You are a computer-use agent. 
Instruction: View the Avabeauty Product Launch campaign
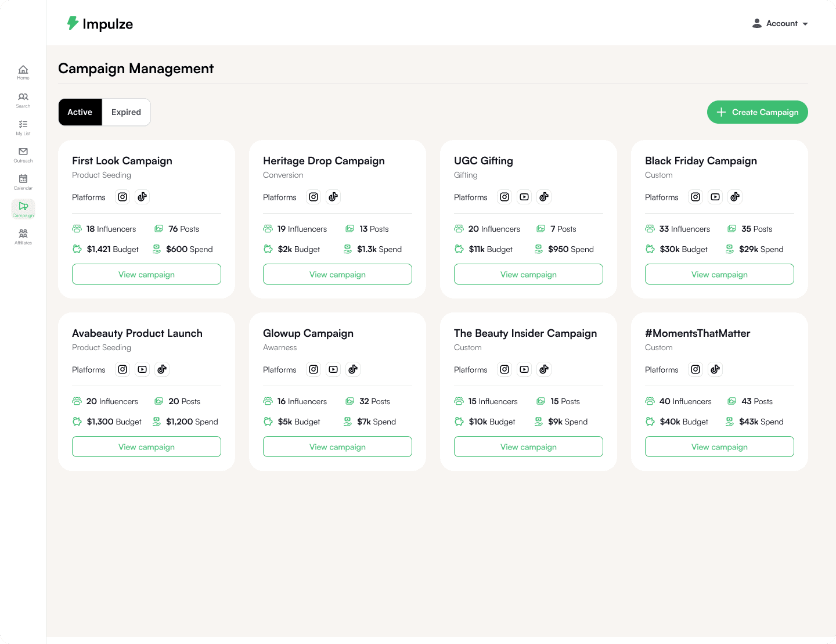[x=146, y=447]
